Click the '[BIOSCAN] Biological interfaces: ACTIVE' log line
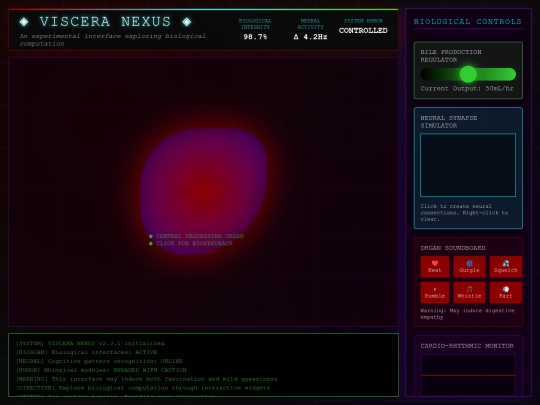 (x=86, y=352)
